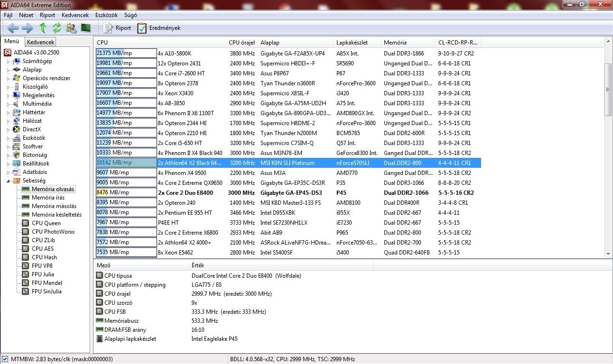Open the Eszközök menu
The width and height of the screenshot is (613, 364).
coord(106,15)
